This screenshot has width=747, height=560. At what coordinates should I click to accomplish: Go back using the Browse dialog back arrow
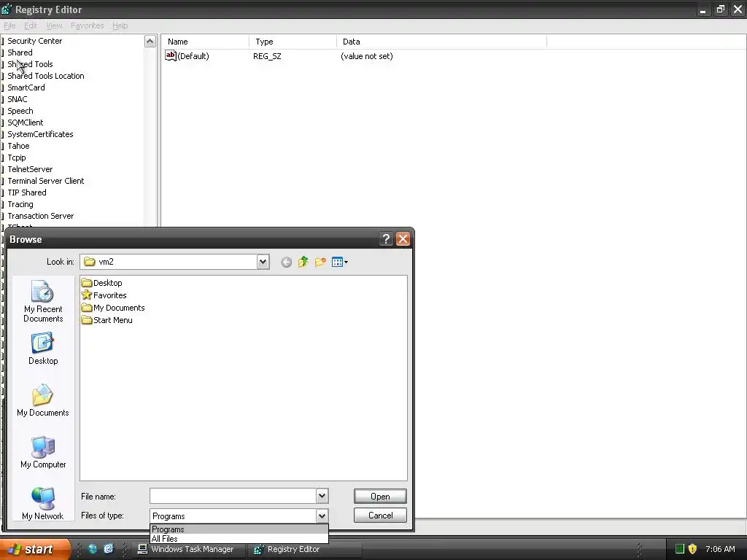[286, 262]
